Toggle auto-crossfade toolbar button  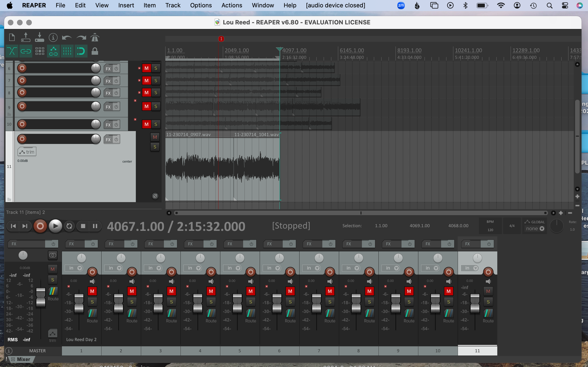12,51
